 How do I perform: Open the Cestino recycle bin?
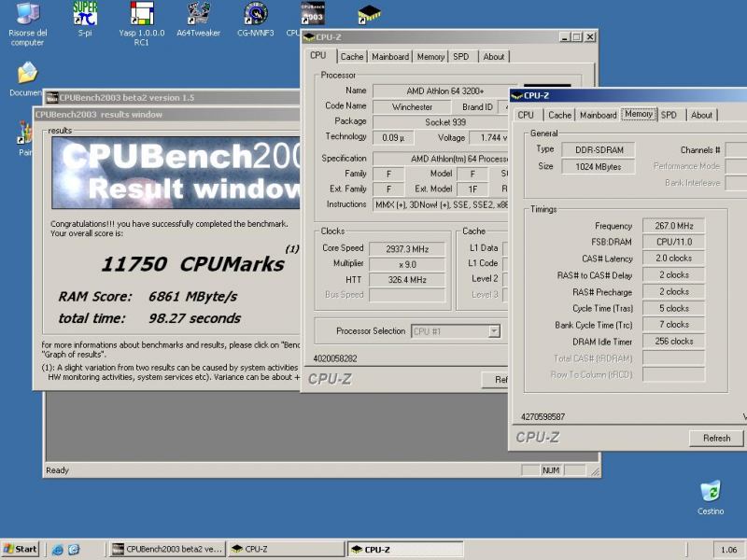click(711, 497)
